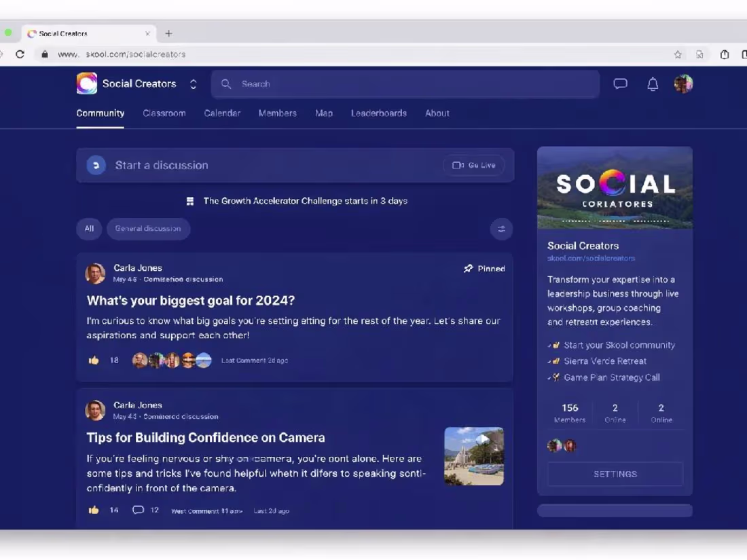Click the 156 Members count
747x560 pixels.
(570, 413)
